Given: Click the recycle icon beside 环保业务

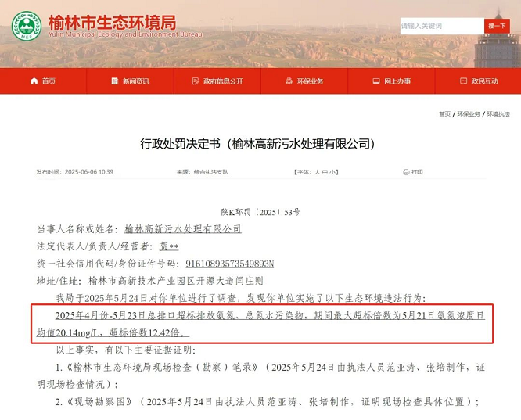Looking at the screenshot, I should click(289, 81).
